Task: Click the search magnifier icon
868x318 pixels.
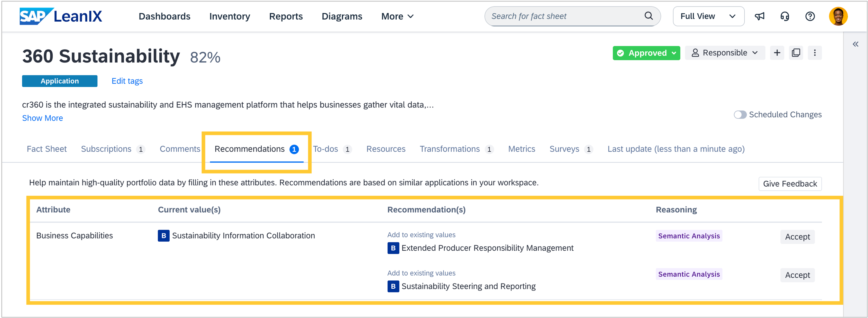Action: point(648,16)
